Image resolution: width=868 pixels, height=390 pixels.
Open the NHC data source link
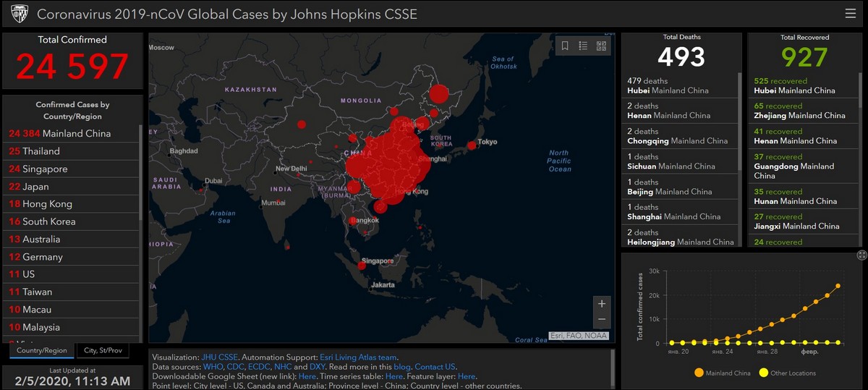(283, 367)
